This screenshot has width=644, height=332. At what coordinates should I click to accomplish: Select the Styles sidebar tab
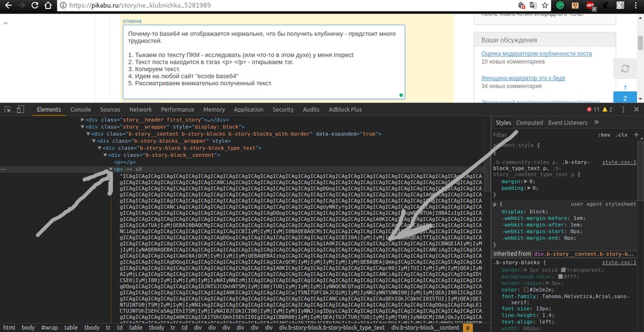(x=503, y=123)
